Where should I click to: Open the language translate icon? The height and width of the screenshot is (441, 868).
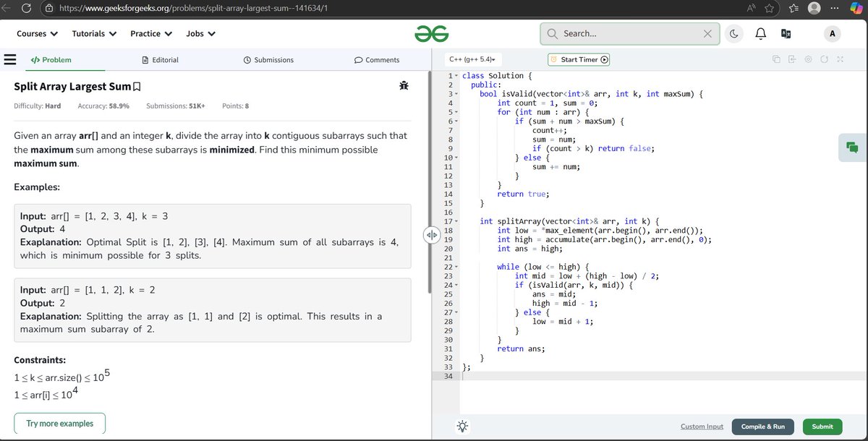786,34
